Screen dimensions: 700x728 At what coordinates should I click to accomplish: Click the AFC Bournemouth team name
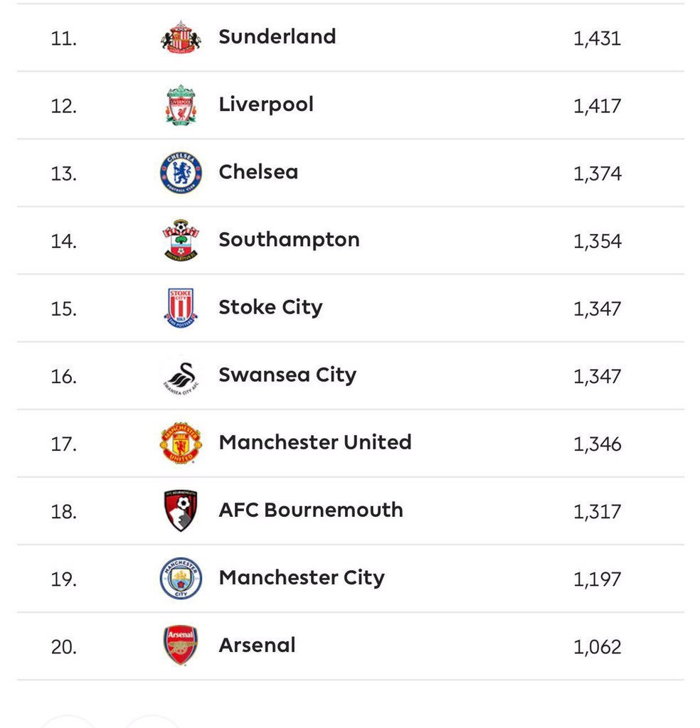pos(311,510)
